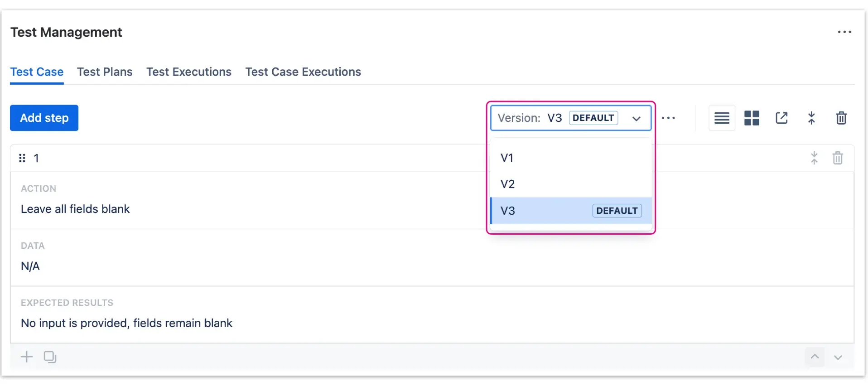This screenshot has height=386, width=868.
Task: Add a step below using plus icon
Action: click(x=26, y=357)
